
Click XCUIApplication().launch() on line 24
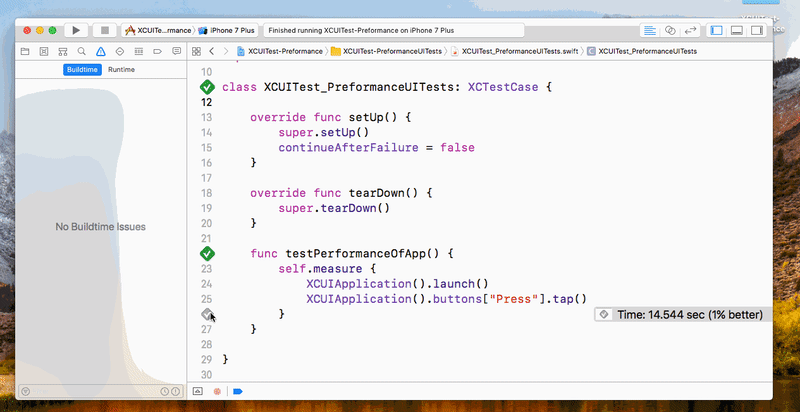pos(397,284)
